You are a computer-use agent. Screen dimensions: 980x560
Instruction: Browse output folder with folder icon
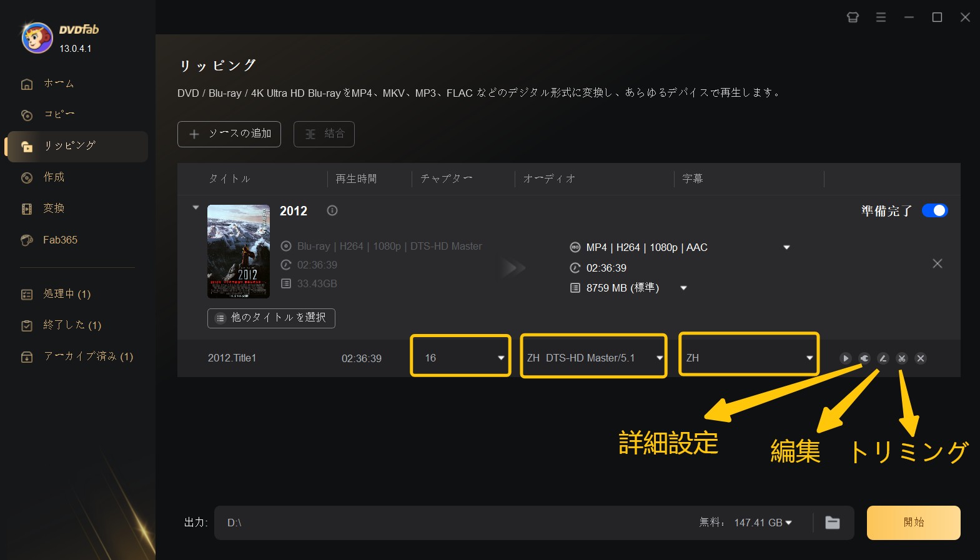pos(833,523)
